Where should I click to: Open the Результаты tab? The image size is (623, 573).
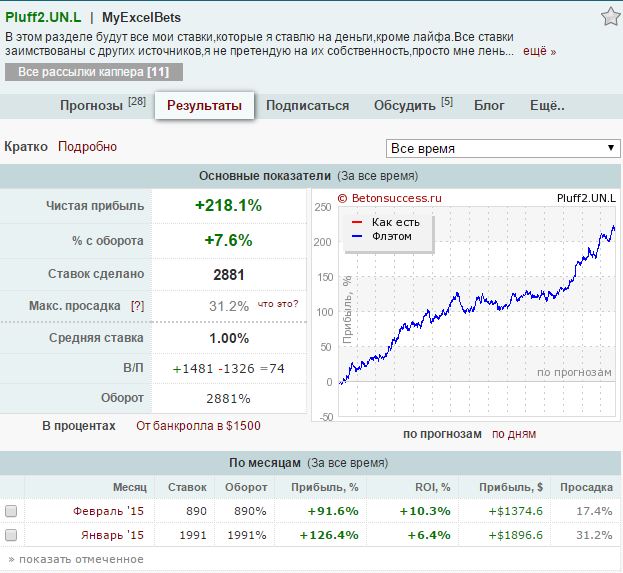pos(204,105)
